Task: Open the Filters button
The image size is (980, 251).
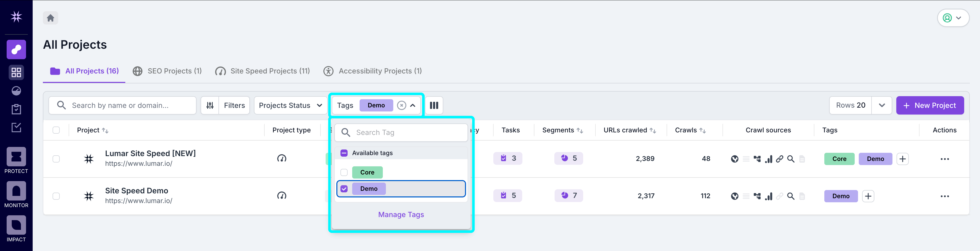Action: coord(234,105)
